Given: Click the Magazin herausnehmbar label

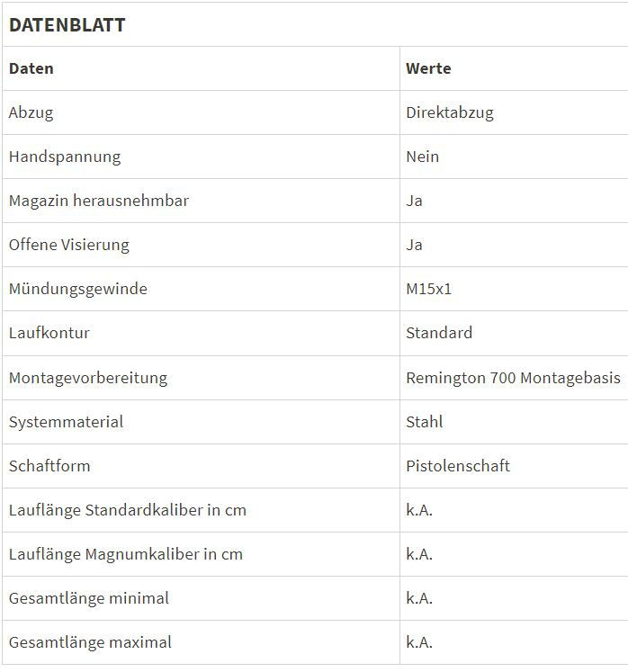Looking at the screenshot, I should tap(99, 201).
